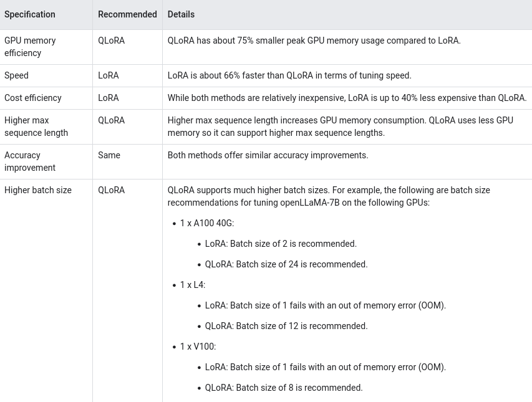This screenshot has width=532, height=402.
Task: Click the Specification column header
Action: pyautogui.click(x=30, y=14)
